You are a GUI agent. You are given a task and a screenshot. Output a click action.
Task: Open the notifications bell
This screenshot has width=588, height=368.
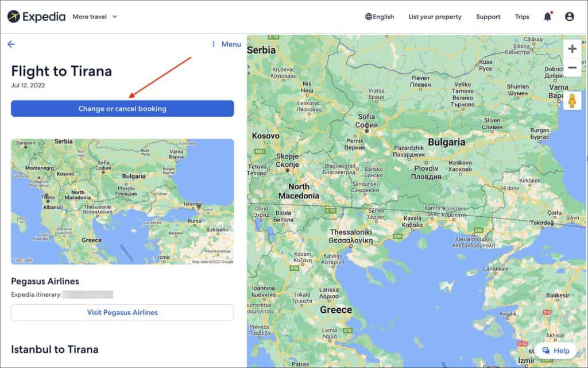tap(548, 17)
